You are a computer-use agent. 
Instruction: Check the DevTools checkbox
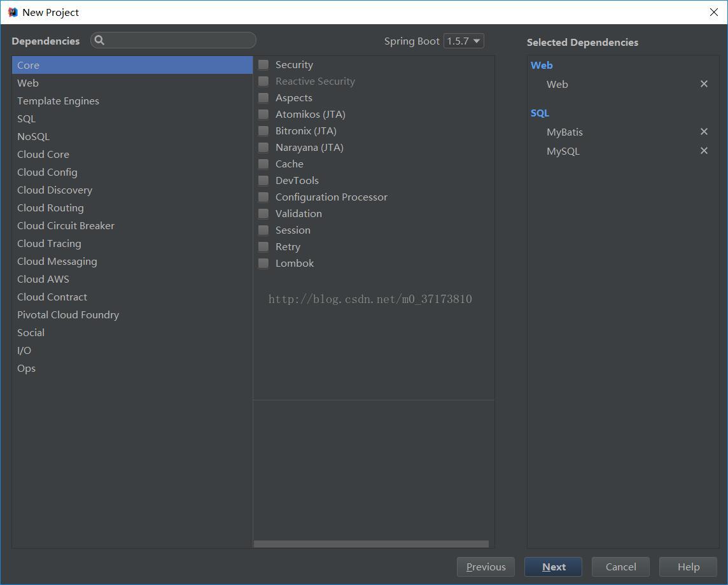click(263, 181)
